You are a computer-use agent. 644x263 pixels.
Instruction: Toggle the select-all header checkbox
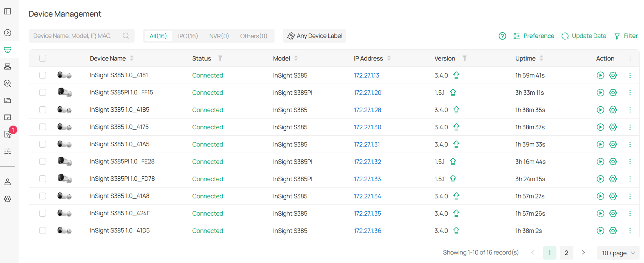click(x=42, y=58)
